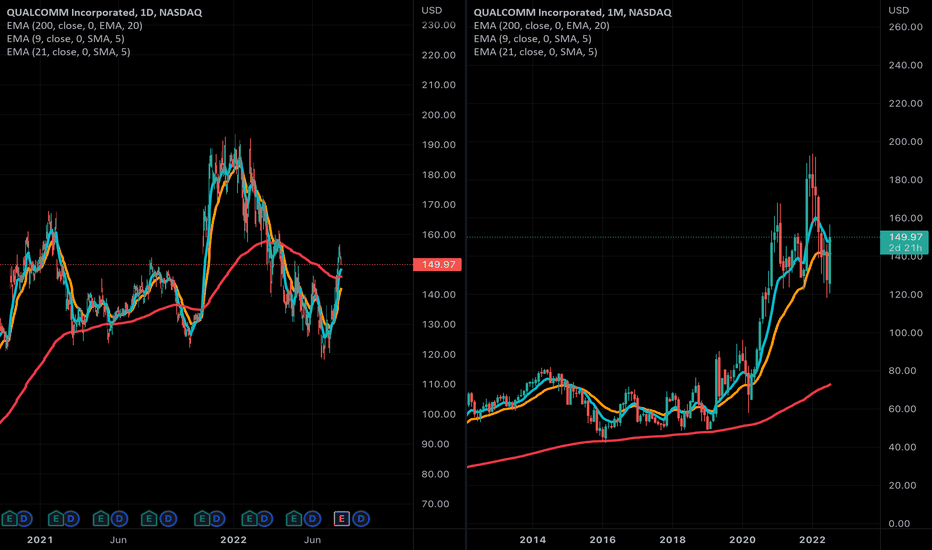
Task: Click the teal 149.97 price label with countdown
Action: (904, 242)
